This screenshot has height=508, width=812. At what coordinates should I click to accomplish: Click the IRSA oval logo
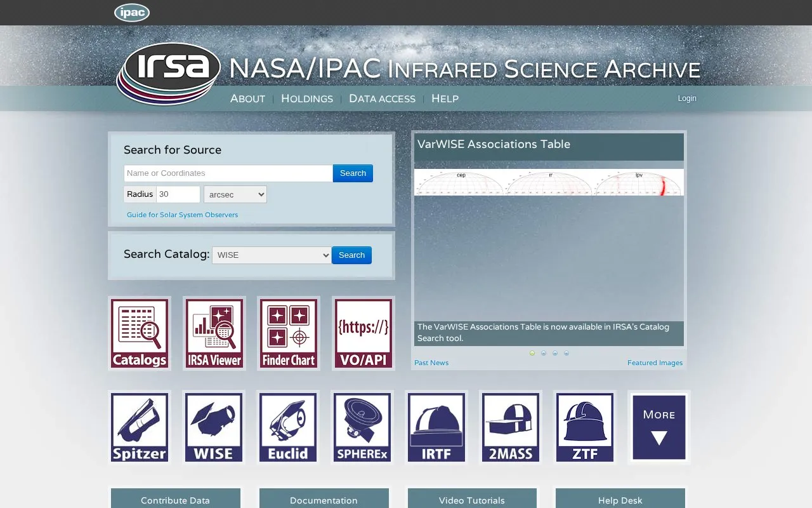click(169, 73)
